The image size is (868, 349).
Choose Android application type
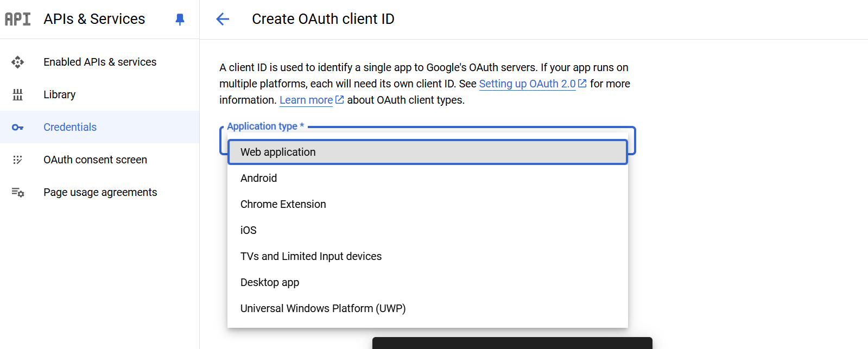tap(258, 178)
